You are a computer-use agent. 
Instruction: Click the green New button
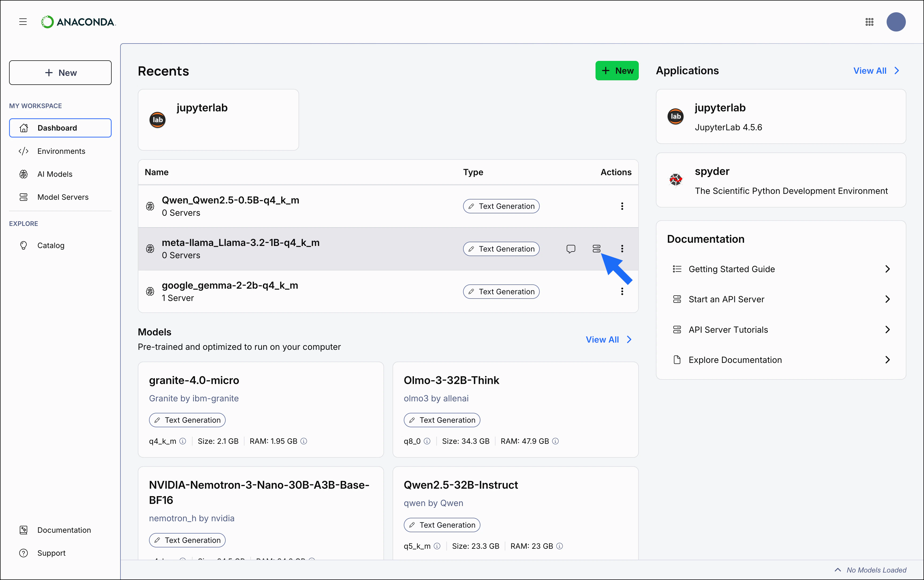pyautogui.click(x=617, y=70)
